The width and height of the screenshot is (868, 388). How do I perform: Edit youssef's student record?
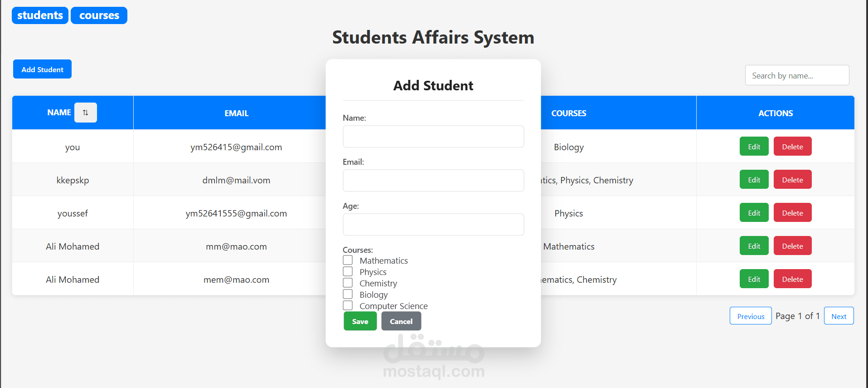pyautogui.click(x=754, y=213)
